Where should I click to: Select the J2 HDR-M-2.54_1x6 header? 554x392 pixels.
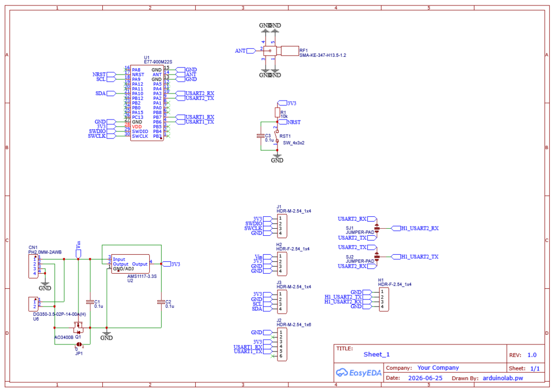[282, 344]
